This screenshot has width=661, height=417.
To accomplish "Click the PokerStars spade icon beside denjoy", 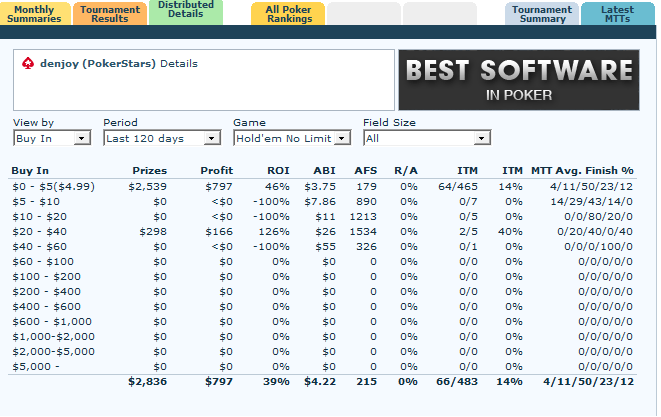I will 27,63.
